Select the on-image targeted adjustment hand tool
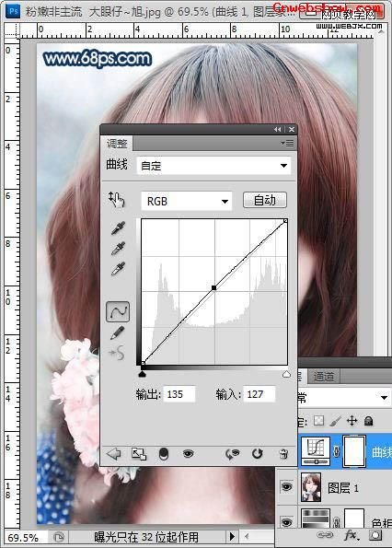Image resolution: width=392 pixels, height=548 pixels. click(117, 200)
